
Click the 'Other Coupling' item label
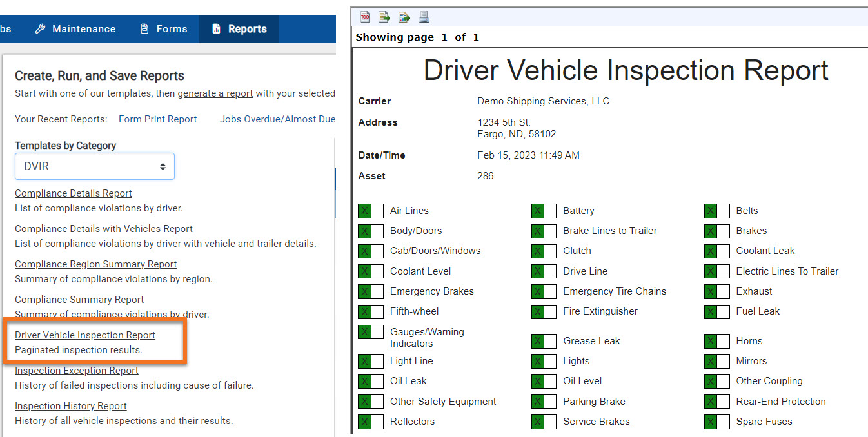point(769,381)
